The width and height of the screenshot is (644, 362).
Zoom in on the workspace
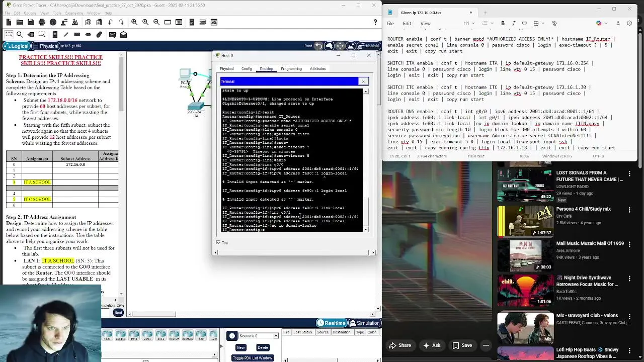pos(134,22)
